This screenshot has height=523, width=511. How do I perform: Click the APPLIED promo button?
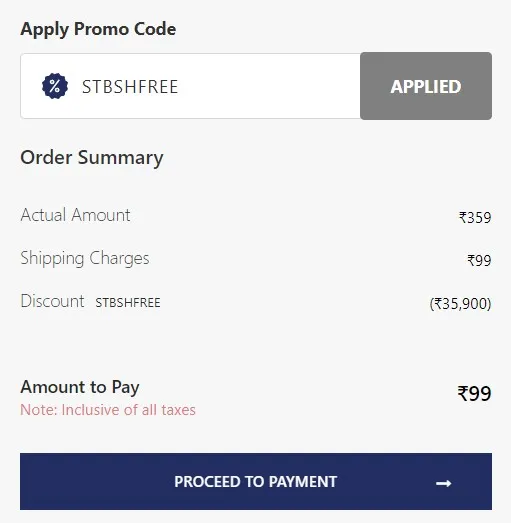(x=426, y=86)
